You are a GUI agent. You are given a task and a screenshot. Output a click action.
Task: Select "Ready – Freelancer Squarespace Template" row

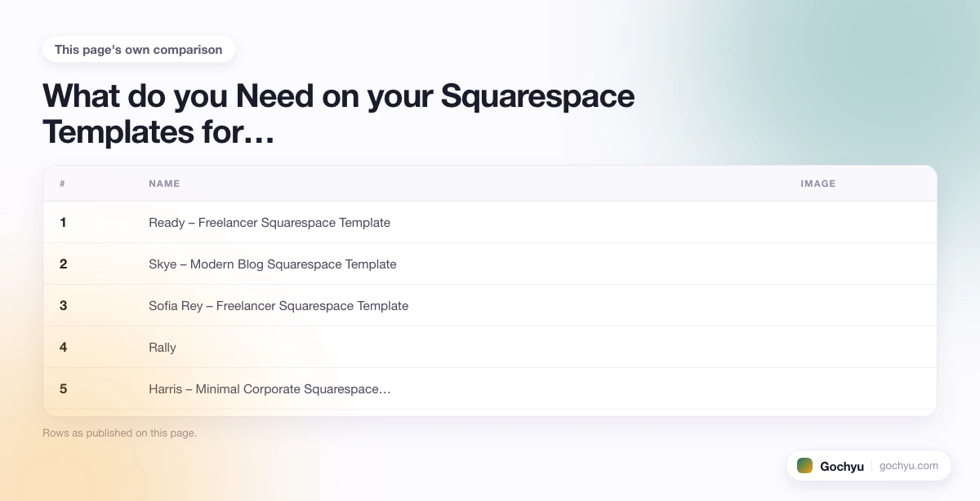490,222
